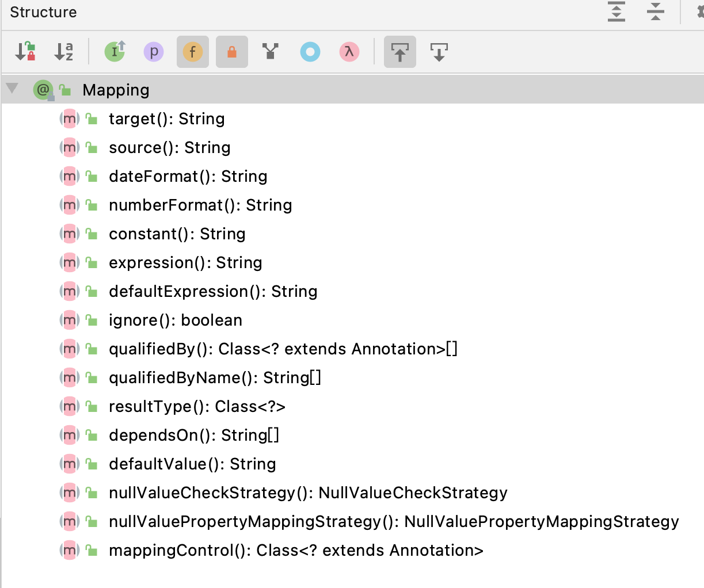Click method icon beside defaultExpression()
704x588 pixels.
click(70, 292)
